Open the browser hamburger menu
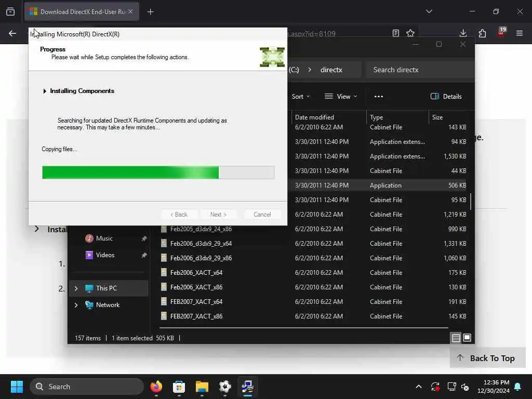 (x=520, y=33)
